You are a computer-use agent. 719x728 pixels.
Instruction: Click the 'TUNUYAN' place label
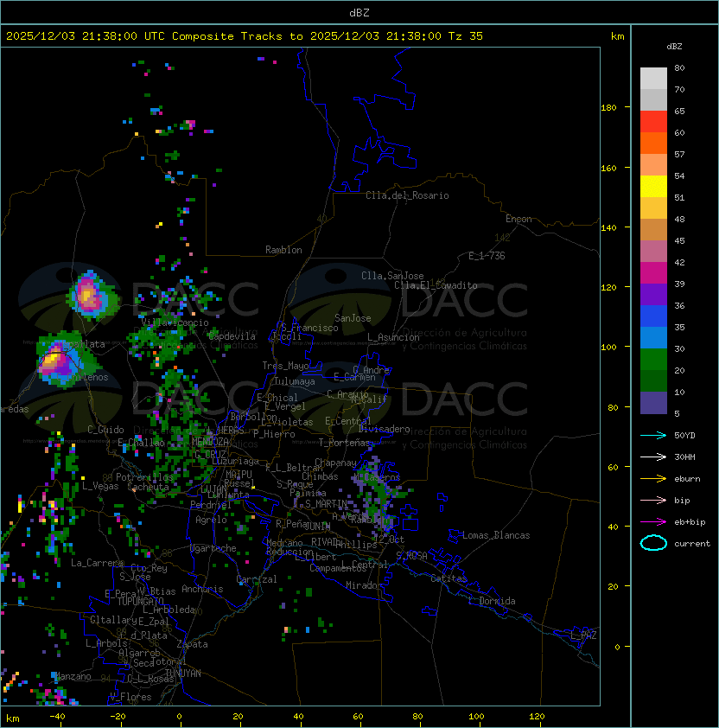click(x=183, y=674)
